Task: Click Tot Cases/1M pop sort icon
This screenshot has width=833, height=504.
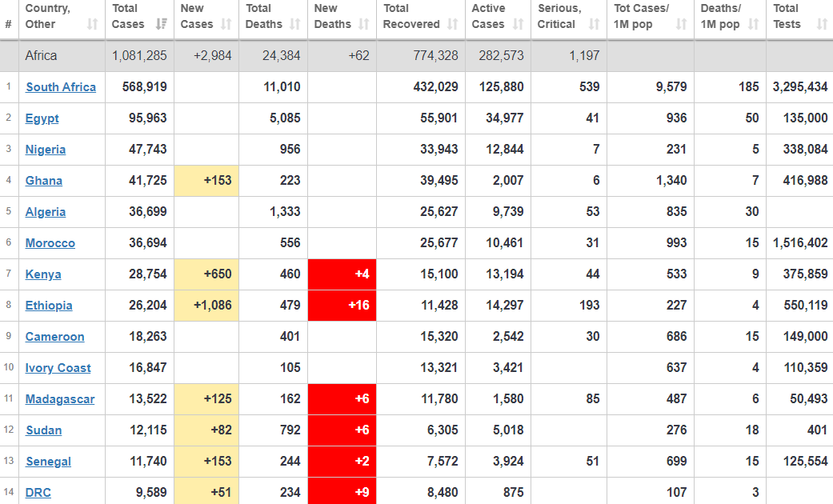Action: [x=681, y=24]
